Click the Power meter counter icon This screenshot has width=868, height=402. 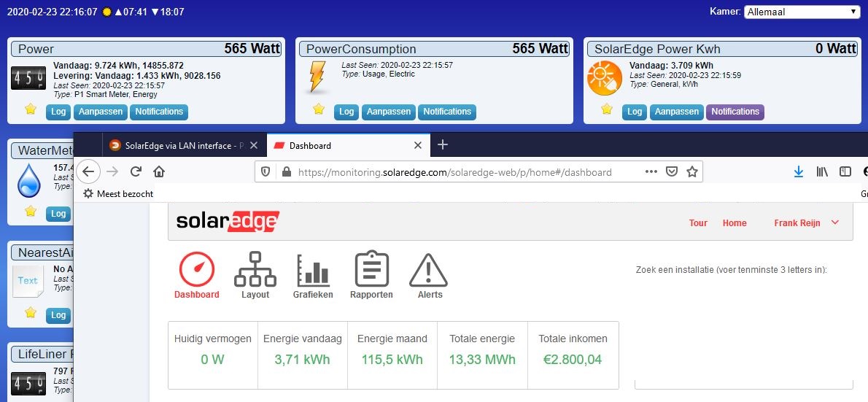pyautogui.click(x=28, y=78)
